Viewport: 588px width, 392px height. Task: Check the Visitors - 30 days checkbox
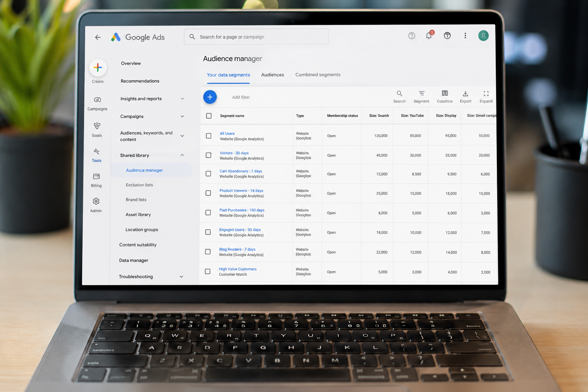[209, 155]
